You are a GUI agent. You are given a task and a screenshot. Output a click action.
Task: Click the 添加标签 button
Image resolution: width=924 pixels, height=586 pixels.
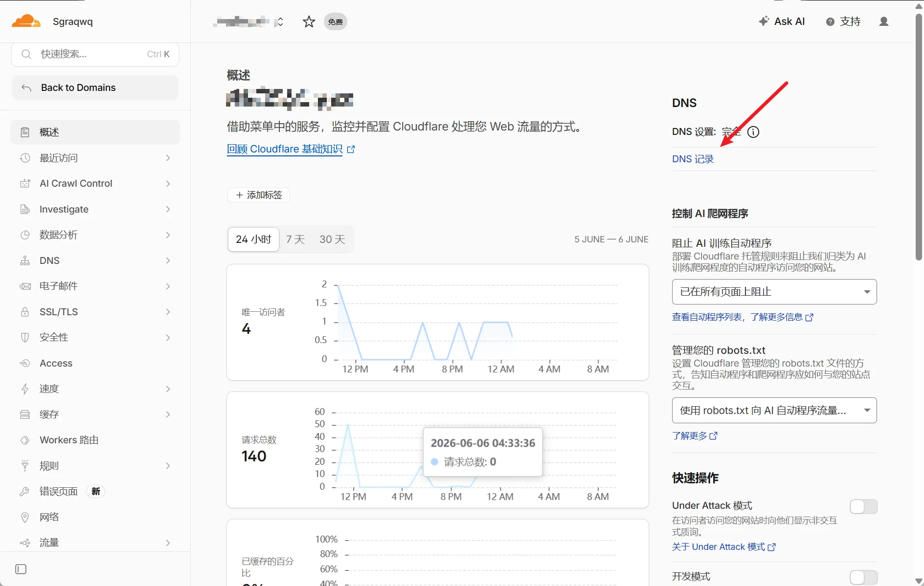click(259, 195)
